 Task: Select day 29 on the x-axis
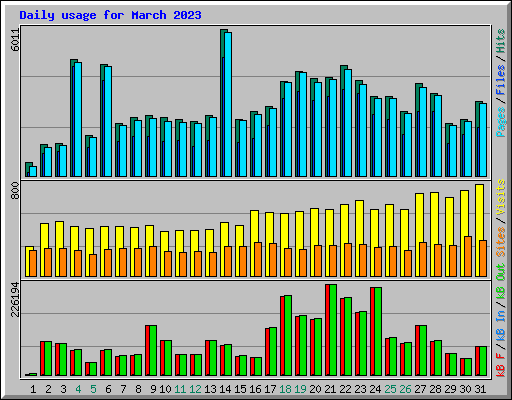451,389
